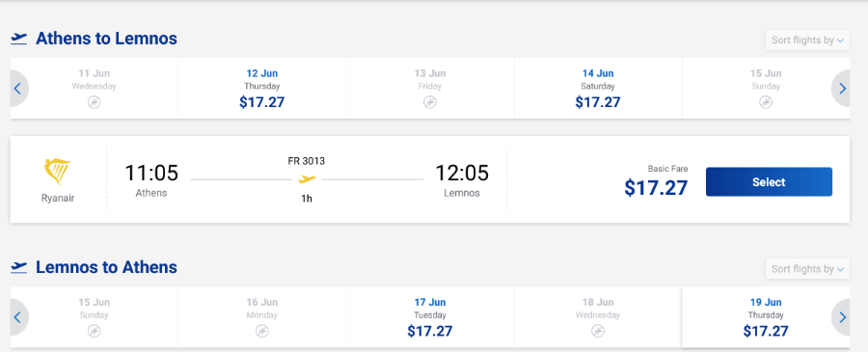Select the 17 Jun Tuesday return date
868x352 pixels.
(x=430, y=317)
